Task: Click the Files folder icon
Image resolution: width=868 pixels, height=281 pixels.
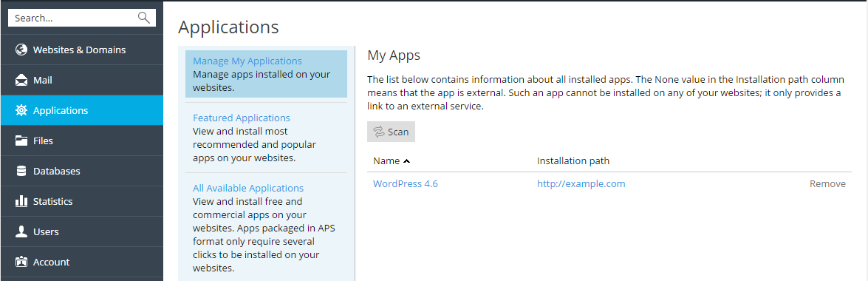Action: coord(21,140)
